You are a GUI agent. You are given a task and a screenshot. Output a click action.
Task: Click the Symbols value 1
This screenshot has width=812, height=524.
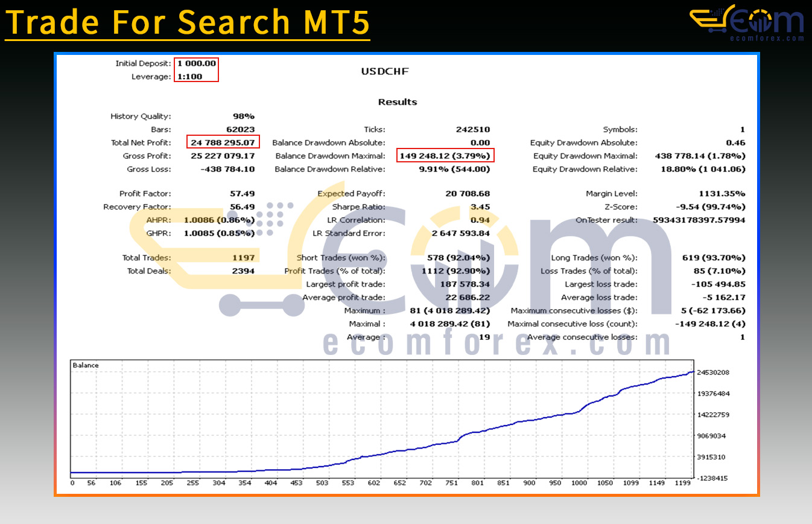click(x=743, y=130)
